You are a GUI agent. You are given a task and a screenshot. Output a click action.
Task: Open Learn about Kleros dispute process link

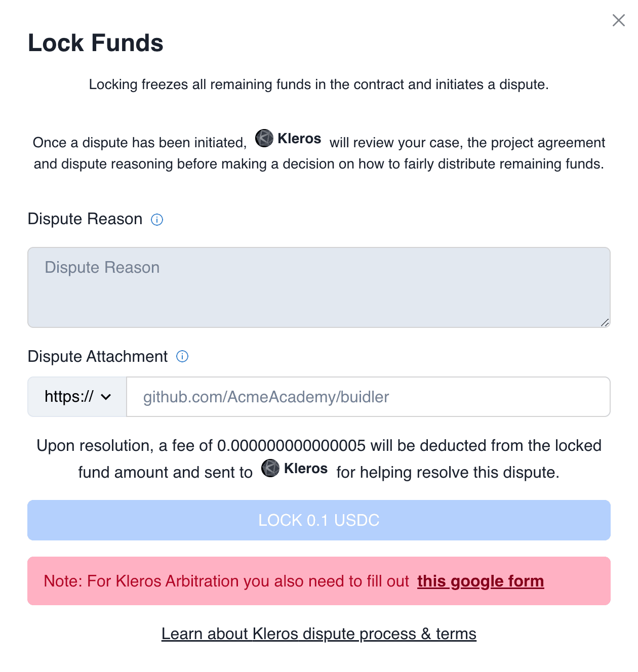click(x=319, y=634)
